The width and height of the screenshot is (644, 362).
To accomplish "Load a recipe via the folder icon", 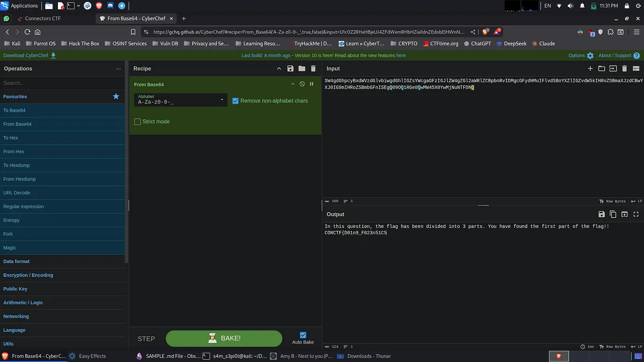I will click(302, 68).
